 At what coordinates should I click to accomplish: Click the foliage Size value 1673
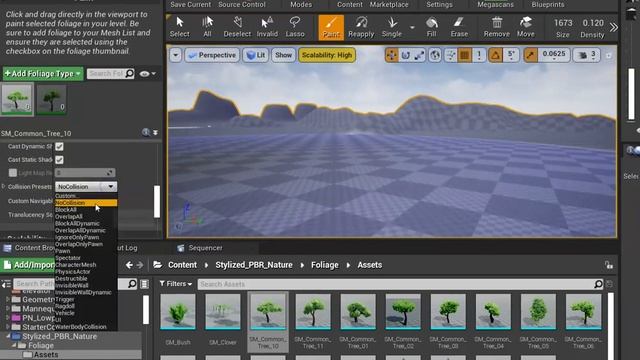coord(563,23)
